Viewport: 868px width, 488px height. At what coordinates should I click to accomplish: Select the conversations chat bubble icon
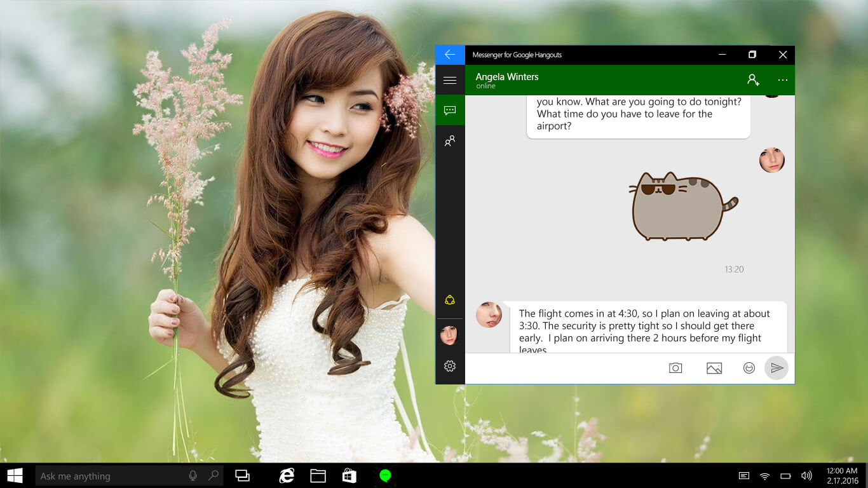click(450, 111)
